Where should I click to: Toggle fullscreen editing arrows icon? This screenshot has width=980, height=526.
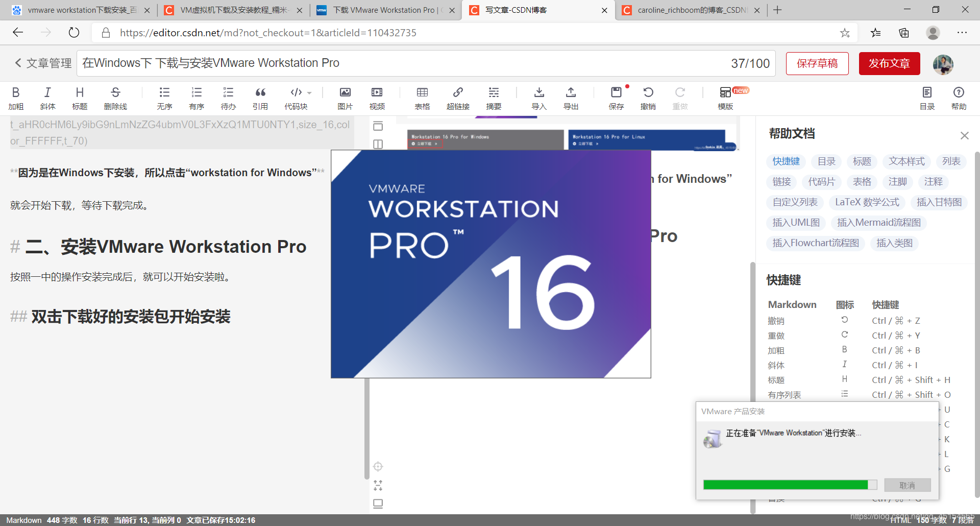[378, 485]
